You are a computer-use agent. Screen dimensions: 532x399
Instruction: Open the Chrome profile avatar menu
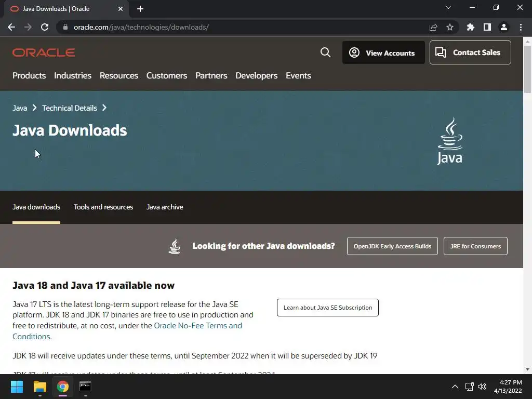pos(504,27)
